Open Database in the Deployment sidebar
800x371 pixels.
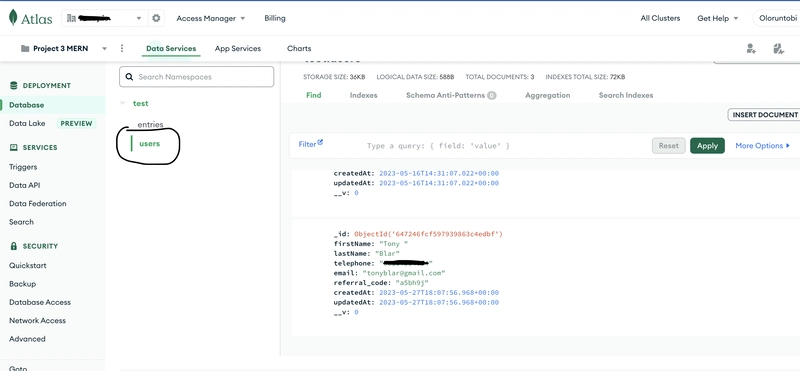[27, 105]
